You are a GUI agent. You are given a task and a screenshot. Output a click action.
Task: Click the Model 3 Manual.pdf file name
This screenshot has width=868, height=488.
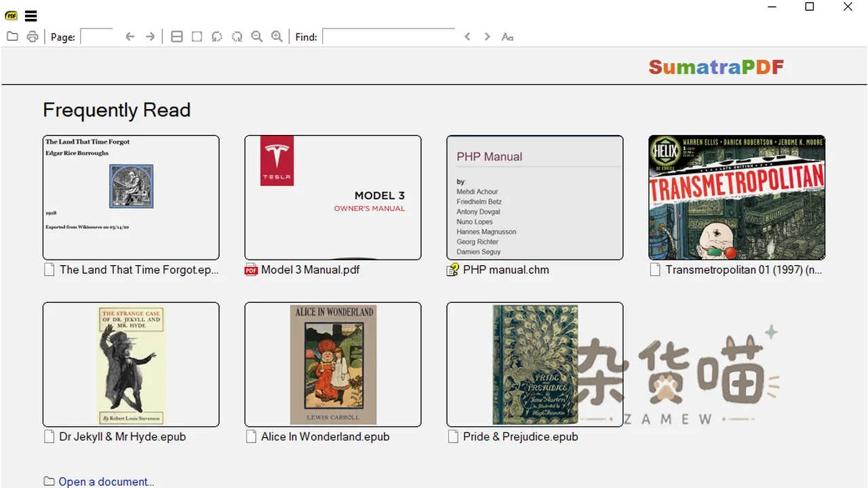311,270
